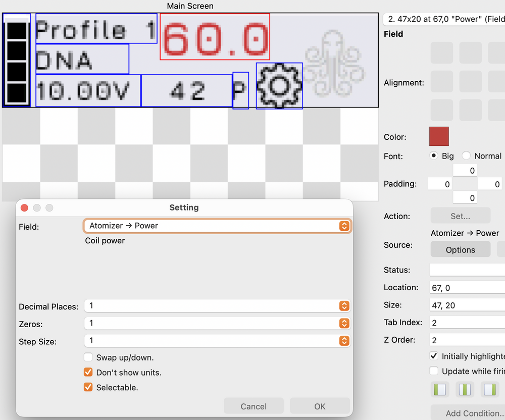
Task: Expand the Decimal Places dropdown
Action: (x=217, y=306)
